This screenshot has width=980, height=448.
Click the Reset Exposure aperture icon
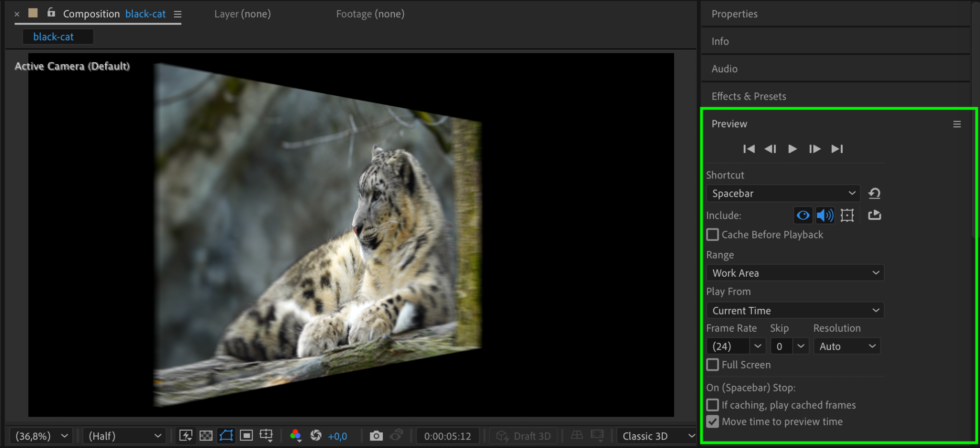[x=316, y=436]
